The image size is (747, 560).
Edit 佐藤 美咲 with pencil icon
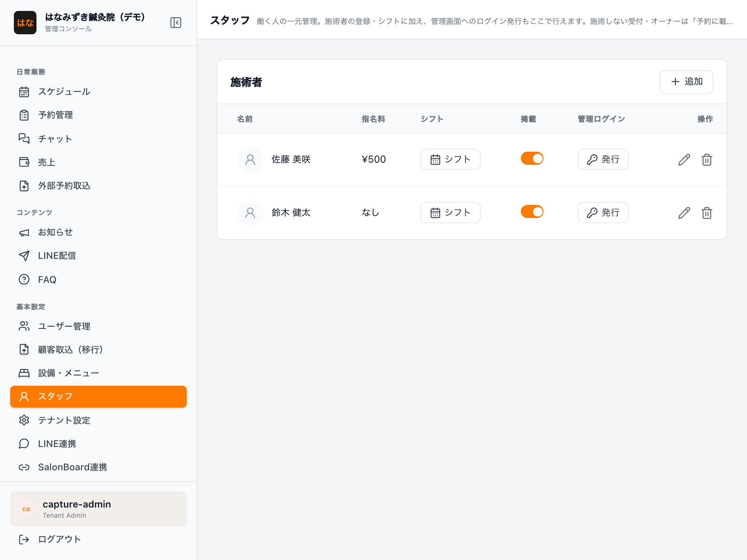[x=684, y=160]
